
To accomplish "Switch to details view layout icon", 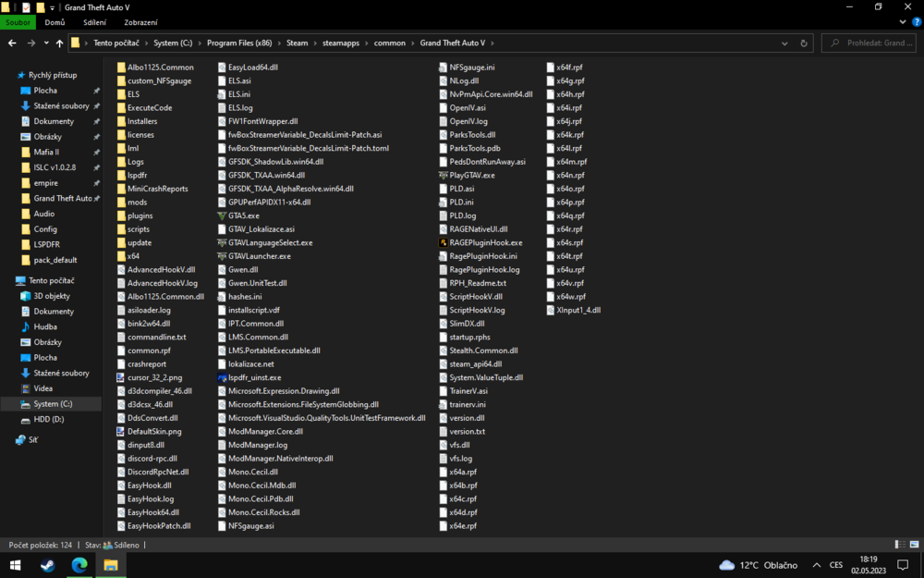I will click(900, 545).
